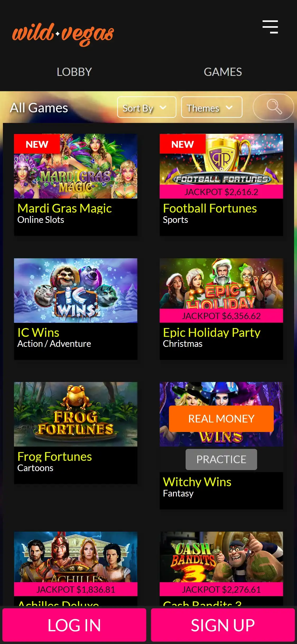297x644 pixels.
Task: Open the Themes dropdown
Action: click(x=212, y=107)
